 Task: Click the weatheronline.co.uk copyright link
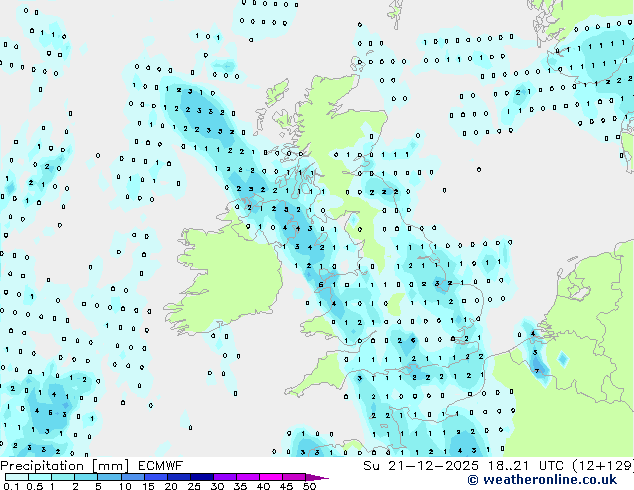coord(542,480)
